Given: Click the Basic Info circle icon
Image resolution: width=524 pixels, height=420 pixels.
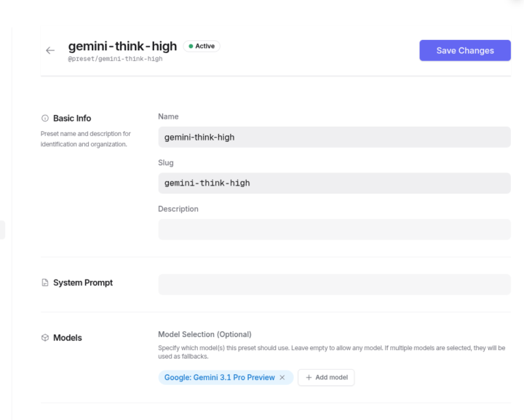Looking at the screenshot, I should (x=45, y=119).
